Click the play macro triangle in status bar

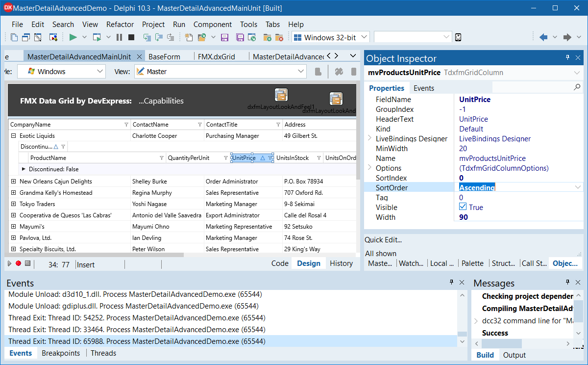tap(9, 263)
